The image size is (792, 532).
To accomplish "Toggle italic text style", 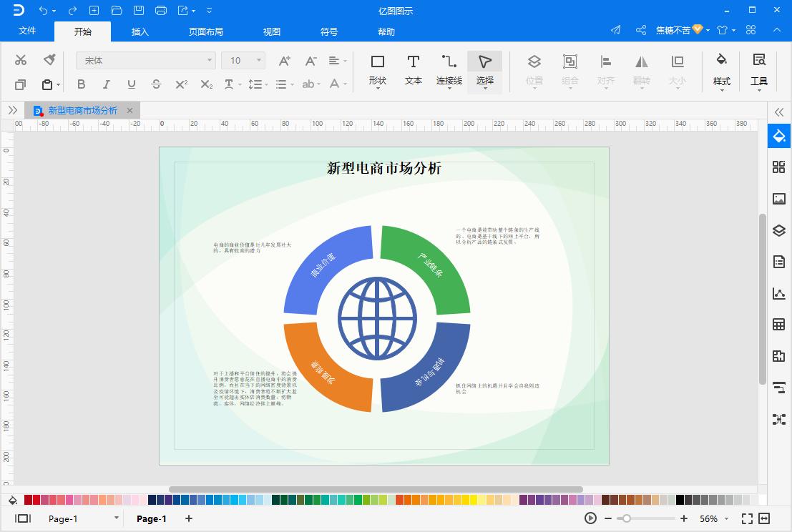I will coord(106,84).
